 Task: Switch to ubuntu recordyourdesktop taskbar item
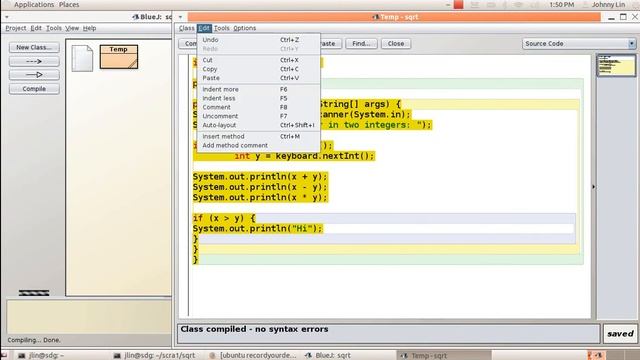253,356
